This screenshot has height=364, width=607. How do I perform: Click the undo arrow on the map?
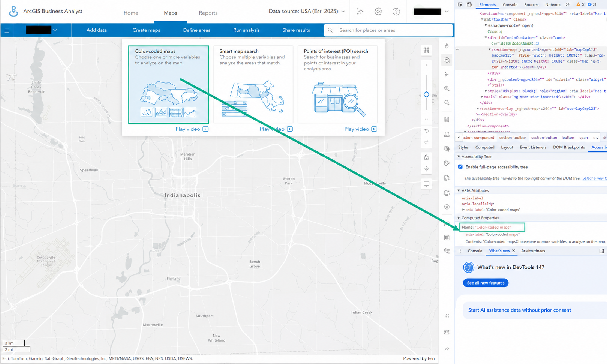coord(427,131)
